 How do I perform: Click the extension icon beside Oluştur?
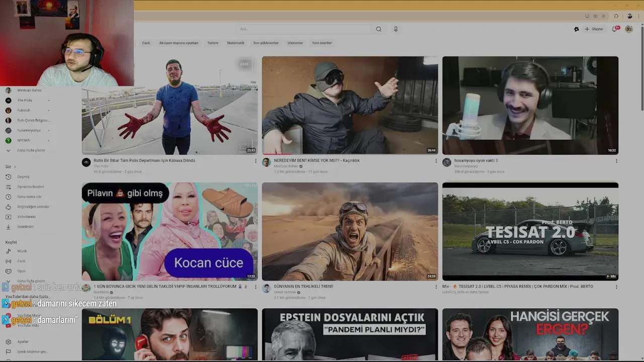(577, 29)
